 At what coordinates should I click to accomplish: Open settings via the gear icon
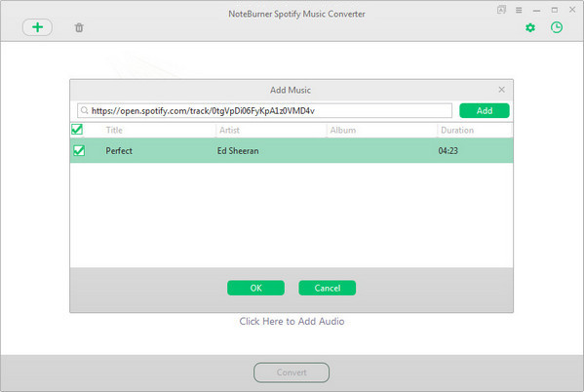point(530,27)
